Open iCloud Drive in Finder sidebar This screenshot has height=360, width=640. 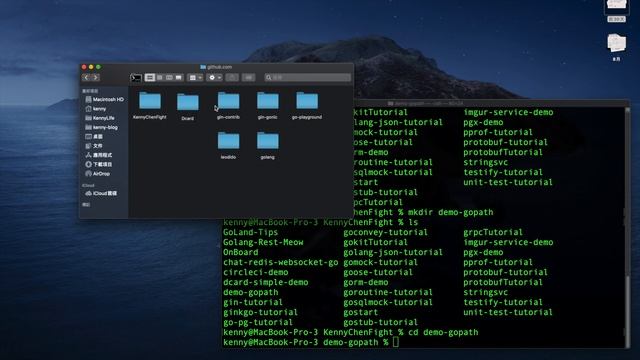point(101,193)
